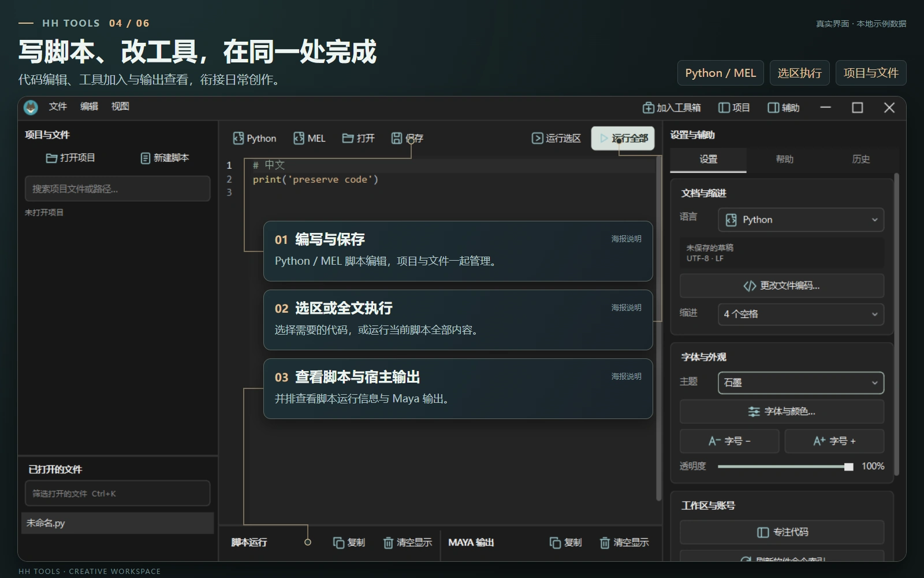Click the 打开 open file button
This screenshot has width=924, height=578.
pyautogui.click(x=358, y=138)
